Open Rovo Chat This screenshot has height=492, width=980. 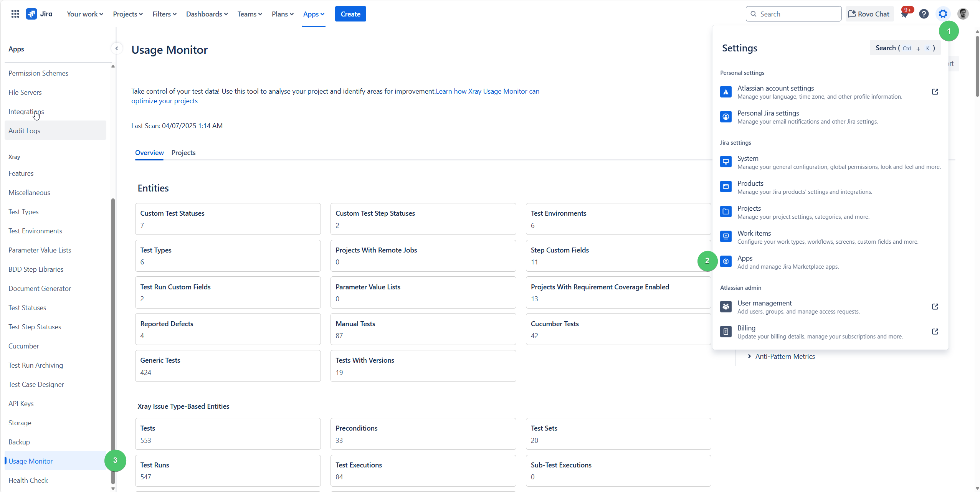click(x=869, y=14)
